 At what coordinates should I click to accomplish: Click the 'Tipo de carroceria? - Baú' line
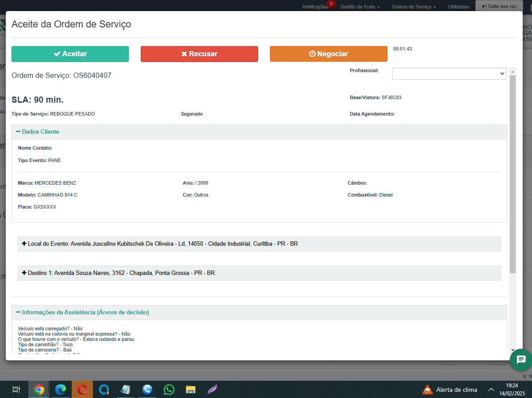tap(45, 350)
